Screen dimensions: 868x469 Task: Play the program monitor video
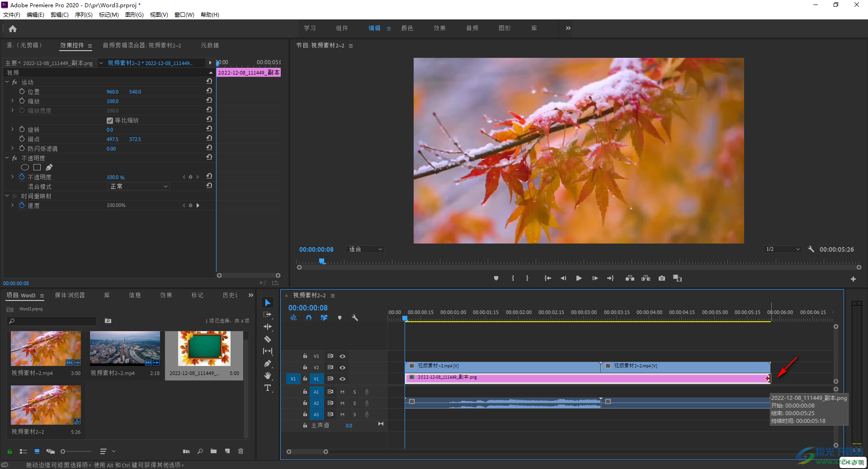click(579, 278)
